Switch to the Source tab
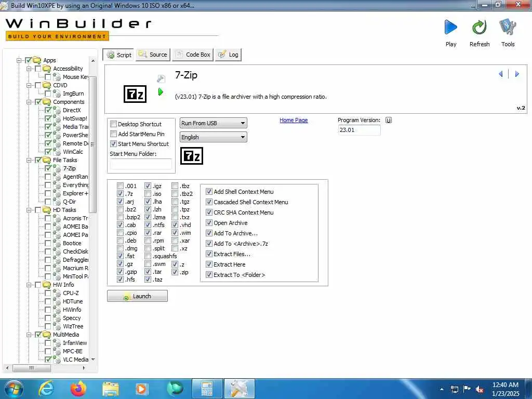The width and height of the screenshot is (532, 399). [153, 55]
